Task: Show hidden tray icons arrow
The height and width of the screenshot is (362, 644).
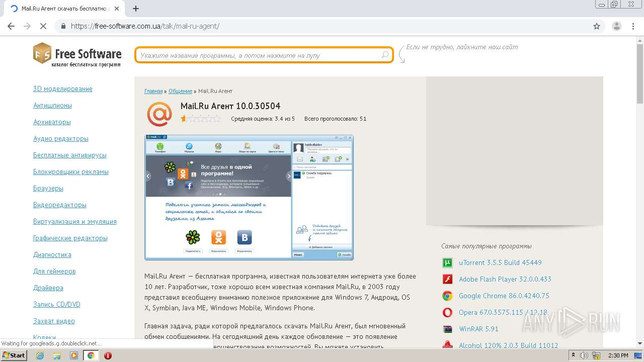Action: 573,355
